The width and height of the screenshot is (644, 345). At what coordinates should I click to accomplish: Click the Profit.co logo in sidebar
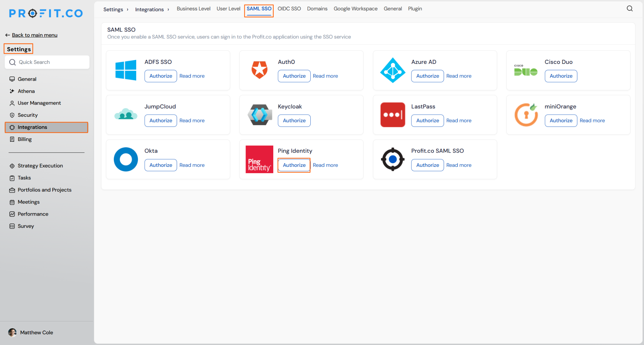tap(46, 13)
